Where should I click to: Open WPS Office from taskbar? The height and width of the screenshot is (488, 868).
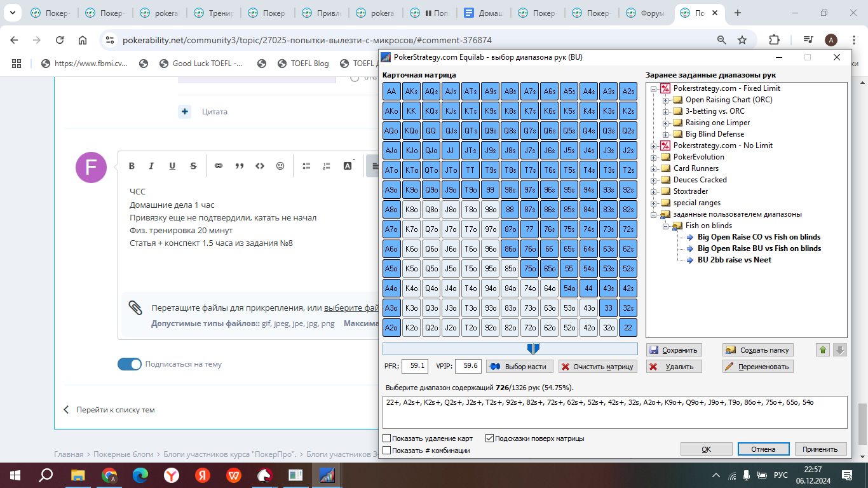234,475
